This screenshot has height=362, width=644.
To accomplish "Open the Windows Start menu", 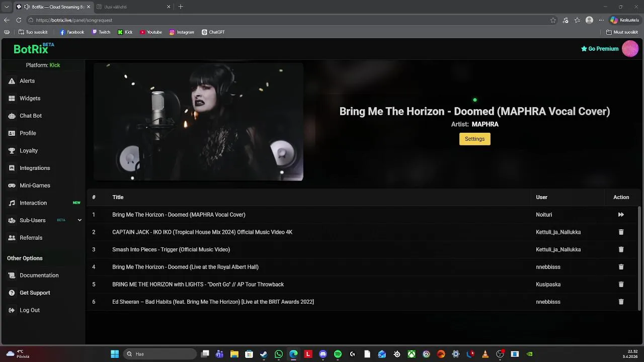I will (x=115, y=354).
